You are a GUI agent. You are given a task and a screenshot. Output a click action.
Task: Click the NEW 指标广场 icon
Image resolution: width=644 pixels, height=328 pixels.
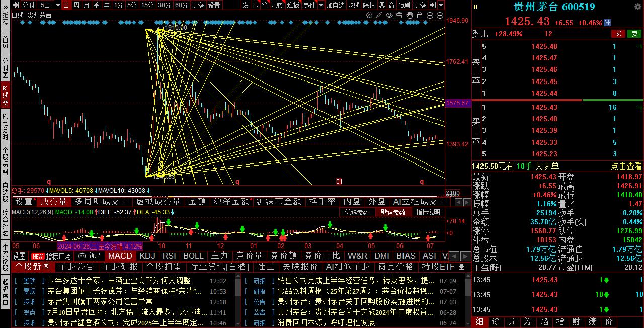click(51, 256)
